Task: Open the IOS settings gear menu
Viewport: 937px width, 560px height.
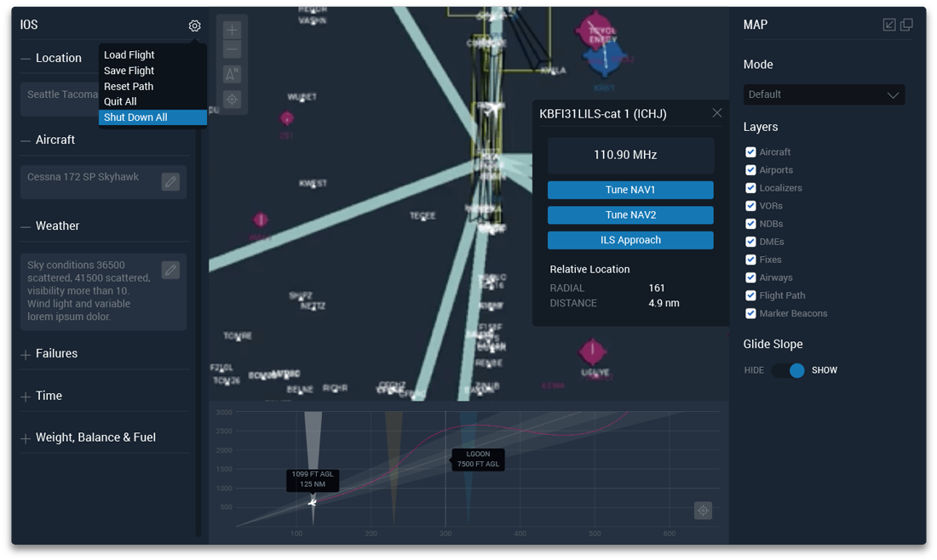Action: point(194,26)
